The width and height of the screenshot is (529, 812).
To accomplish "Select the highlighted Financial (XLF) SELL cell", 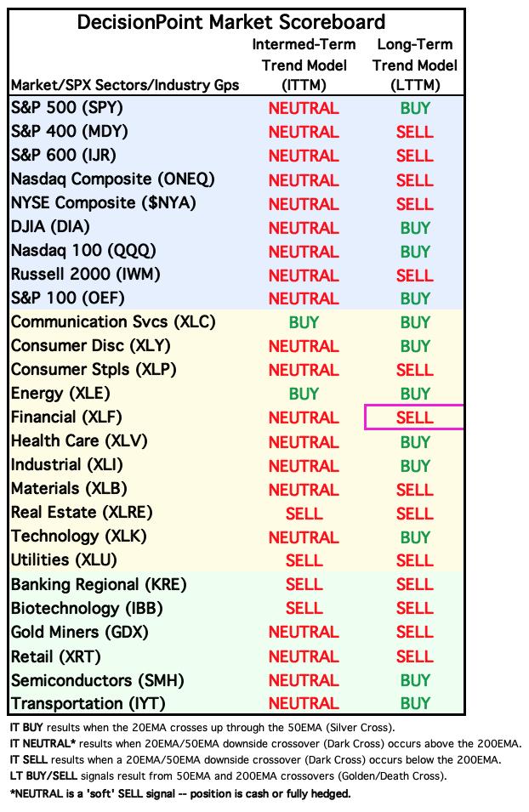I will 414,417.
